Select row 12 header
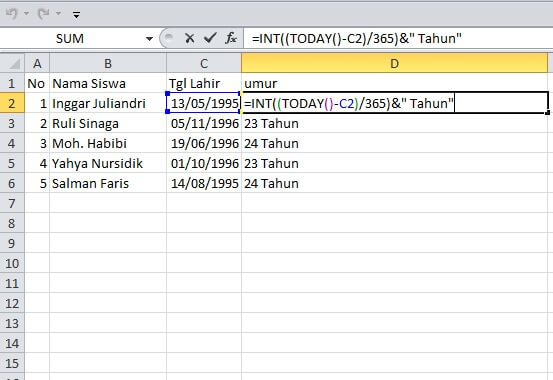This screenshot has width=553, height=380. 12,303
